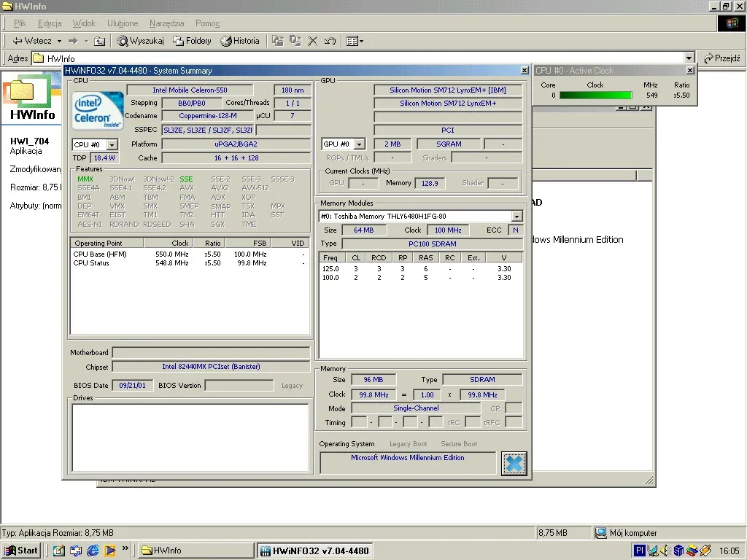This screenshot has height=560, width=747.
Task: Click the Intel Celeron logo
Action: click(98, 111)
